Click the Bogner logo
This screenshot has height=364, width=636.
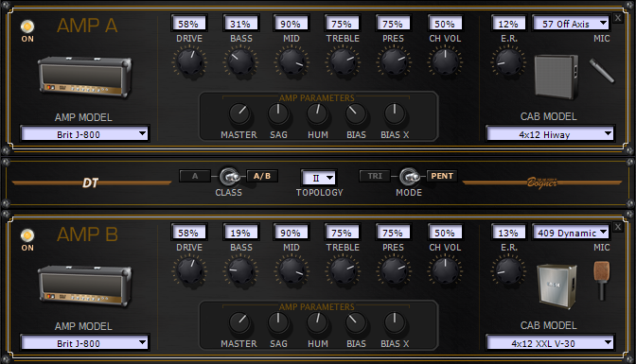[x=542, y=182]
